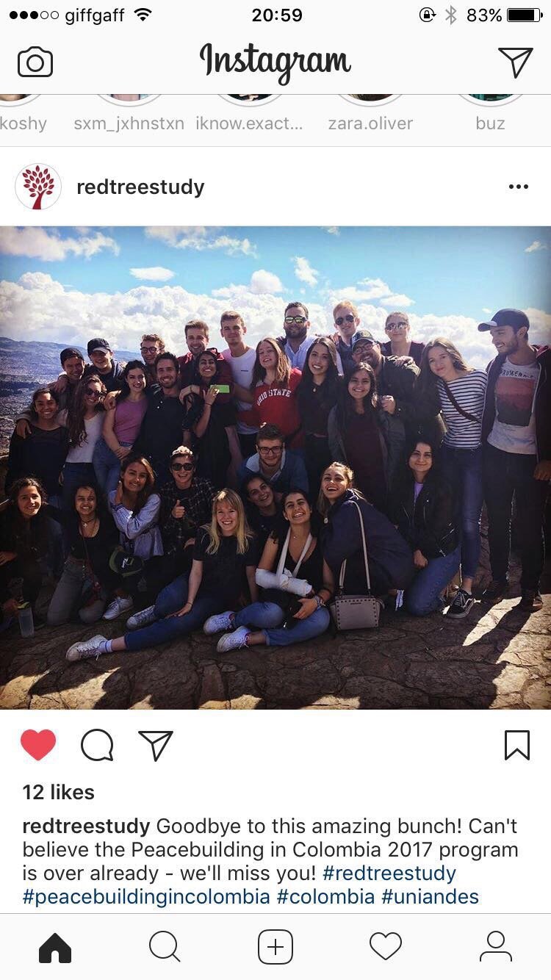Open the Search tab magnifier
Viewport: 551px width, 980px height.
click(x=165, y=947)
